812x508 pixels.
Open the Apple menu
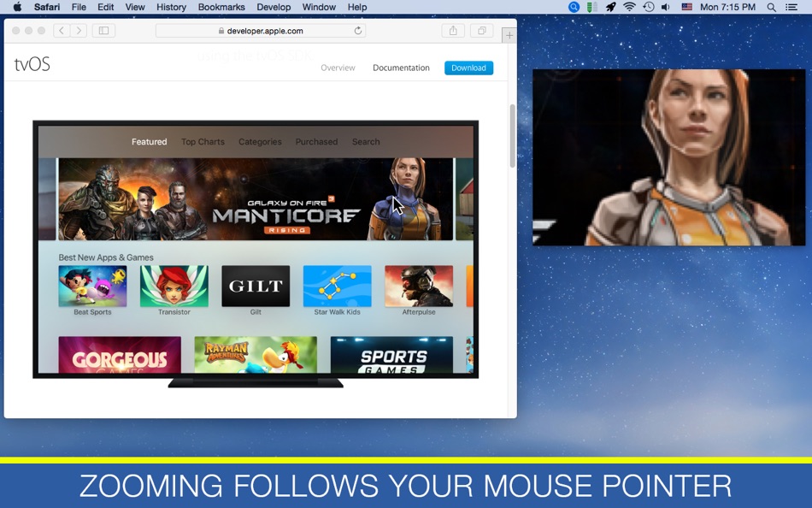(17, 7)
